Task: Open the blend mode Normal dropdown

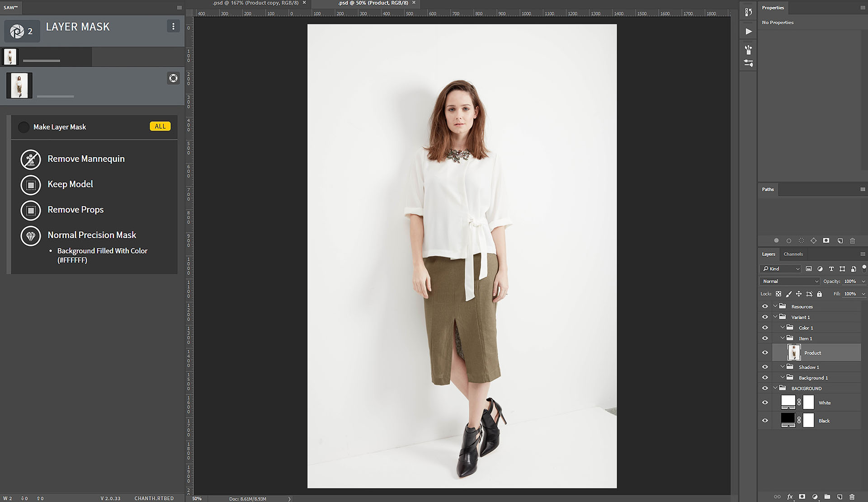Action: [790, 281]
